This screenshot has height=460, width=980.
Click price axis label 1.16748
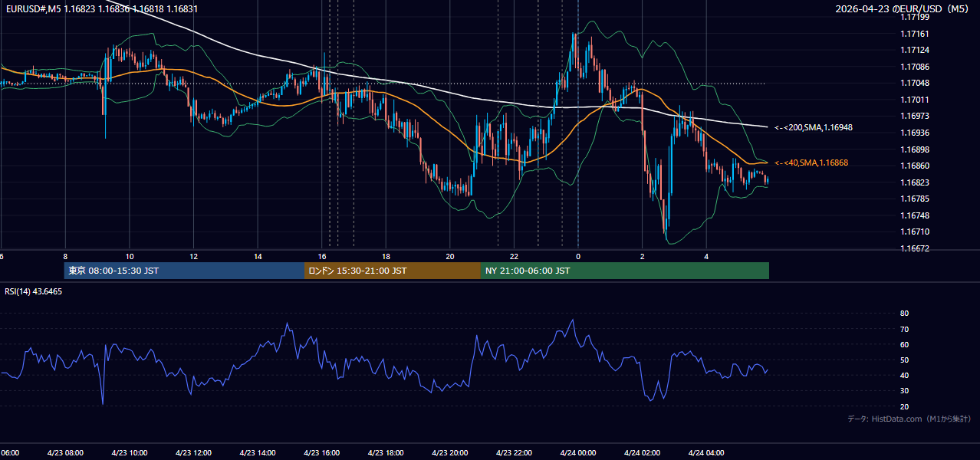click(x=915, y=215)
